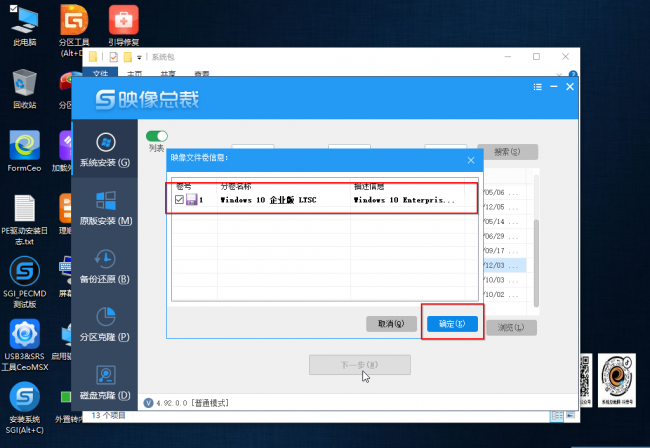Close the 映像文件卷信息 dialog
The height and width of the screenshot is (448, 650).
[x=471, y=160]
